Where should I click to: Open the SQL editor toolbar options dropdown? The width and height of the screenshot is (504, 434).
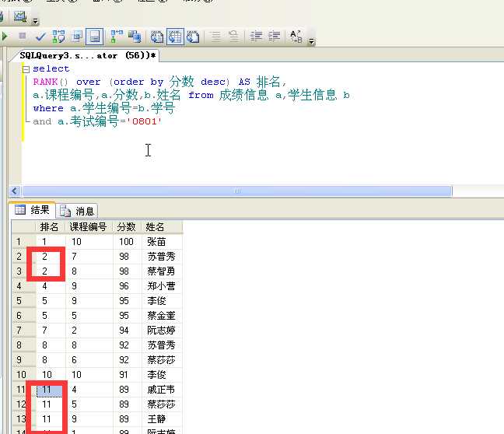[x=311, y=41]
